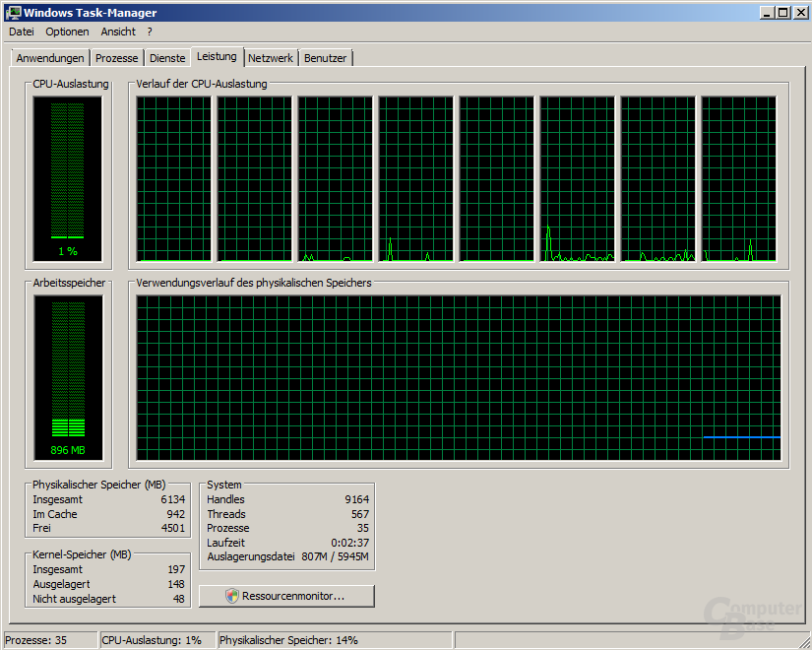This screenshot has height=650, width=812.
Task: Click status bar entry Physikalischer Speicher: 14%
Action: [335, 640]
